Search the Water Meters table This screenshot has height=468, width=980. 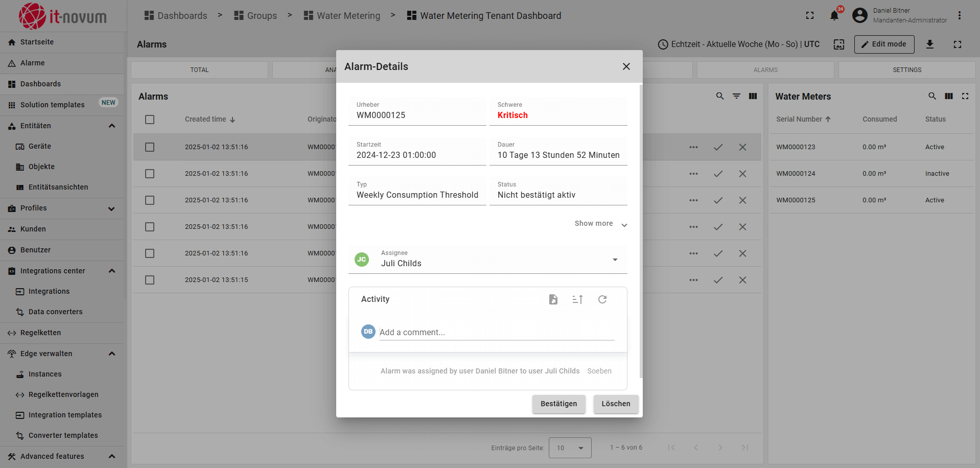click(932, 96)
